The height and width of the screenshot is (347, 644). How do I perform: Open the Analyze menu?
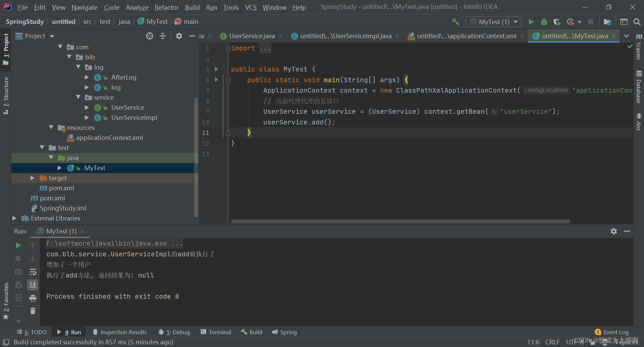point(137,7)
